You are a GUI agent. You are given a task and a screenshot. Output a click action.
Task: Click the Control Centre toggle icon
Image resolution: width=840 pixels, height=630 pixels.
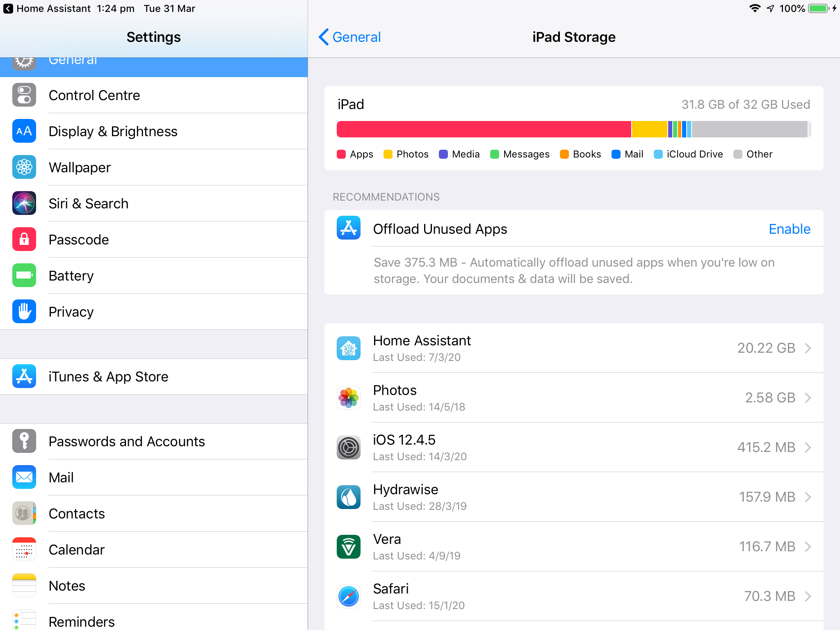point(24,95)
